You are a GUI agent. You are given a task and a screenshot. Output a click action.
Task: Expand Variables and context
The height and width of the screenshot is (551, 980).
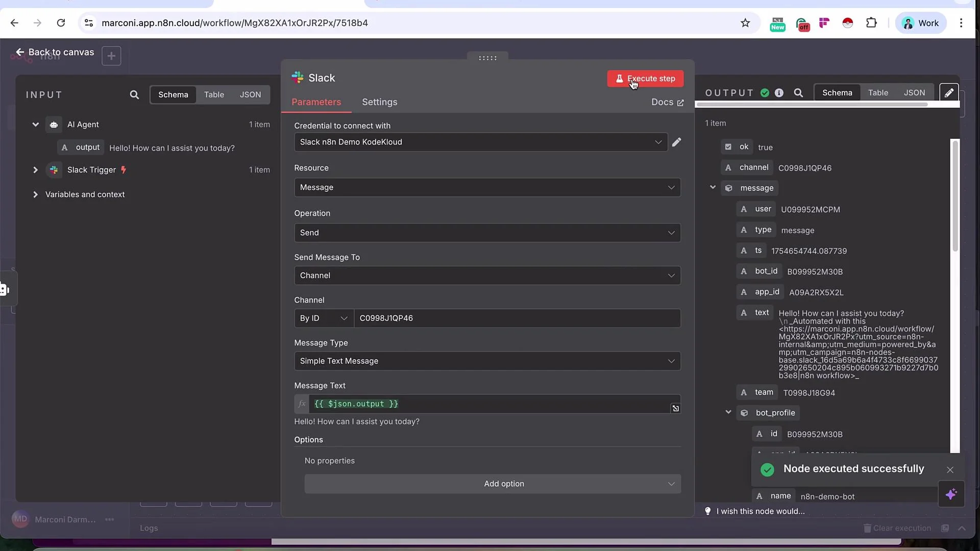click(x=35, y=194)
